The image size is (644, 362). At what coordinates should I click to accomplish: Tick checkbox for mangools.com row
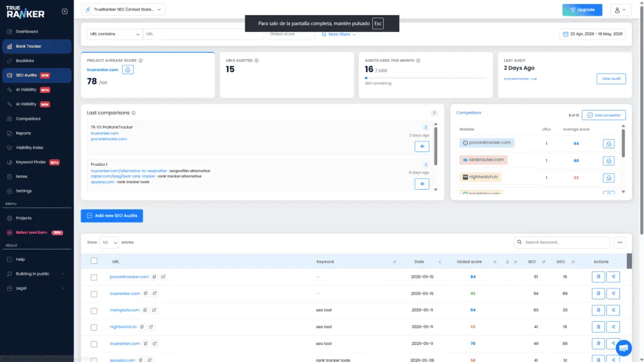click(94, 311)
